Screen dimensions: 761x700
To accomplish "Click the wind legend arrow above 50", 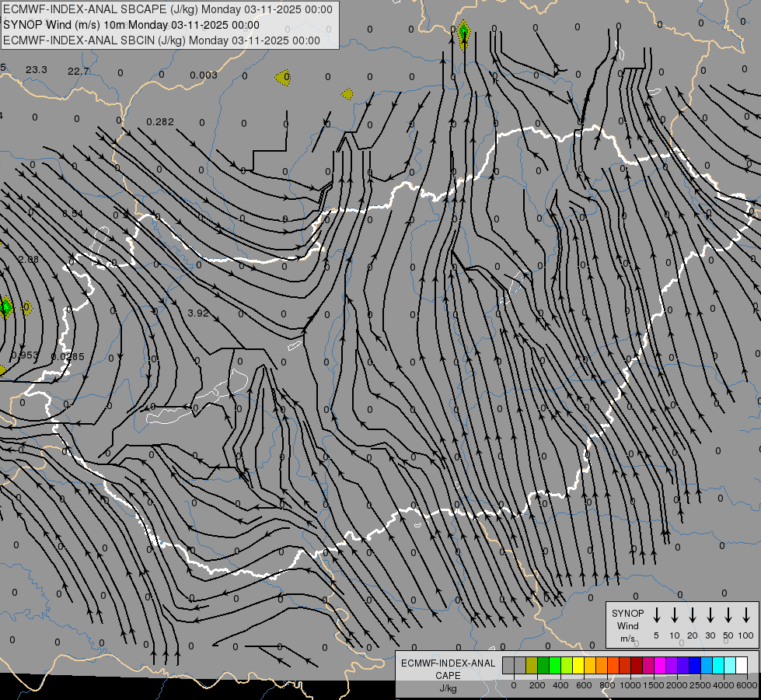I will (728, 615).
